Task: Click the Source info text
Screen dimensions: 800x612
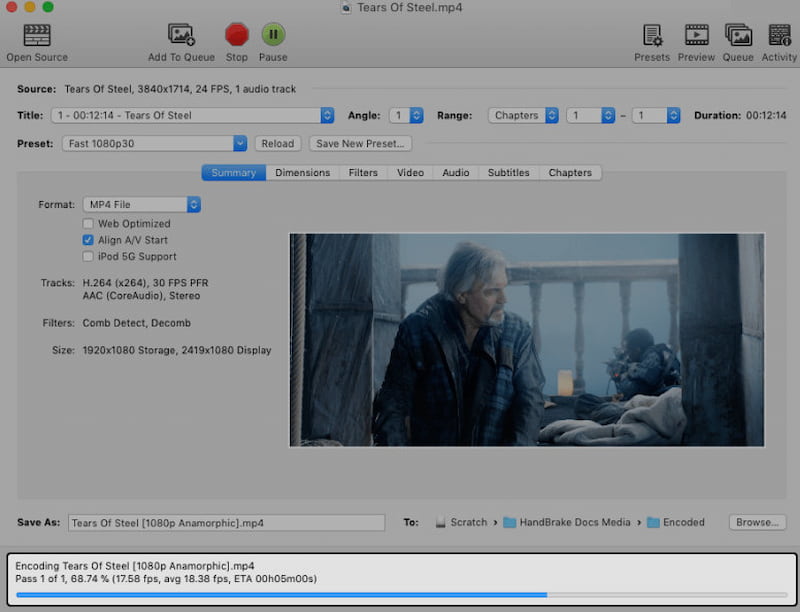Action: click(180, 89)
